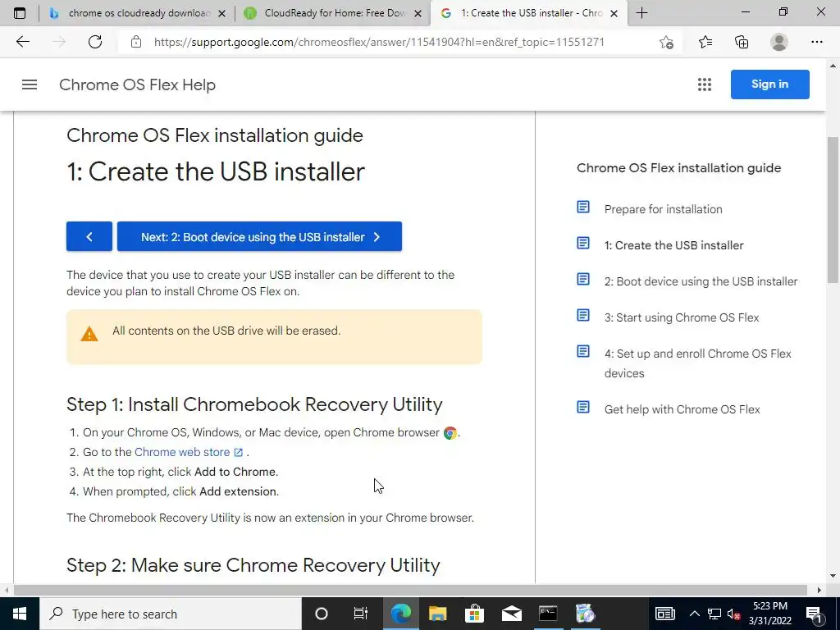This screenshot has height=630, width=840.
Task: Open the browser profile avatar
Action: pos(779,42)
